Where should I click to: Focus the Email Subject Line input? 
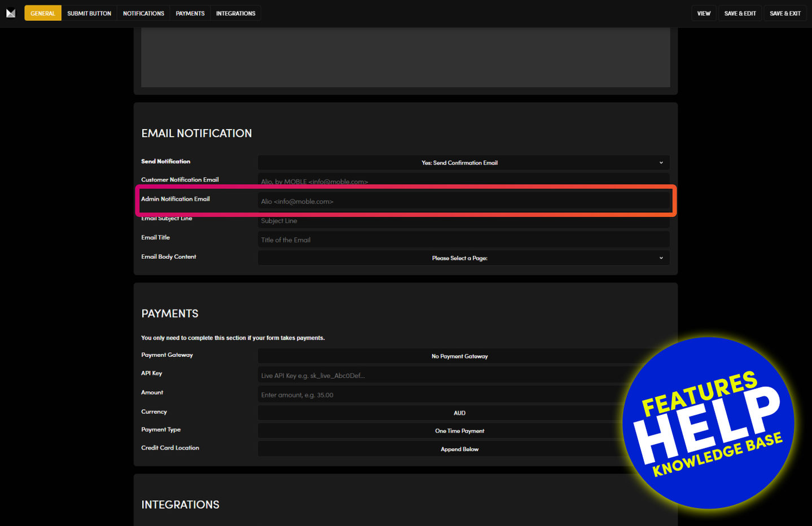click(463, 222)
